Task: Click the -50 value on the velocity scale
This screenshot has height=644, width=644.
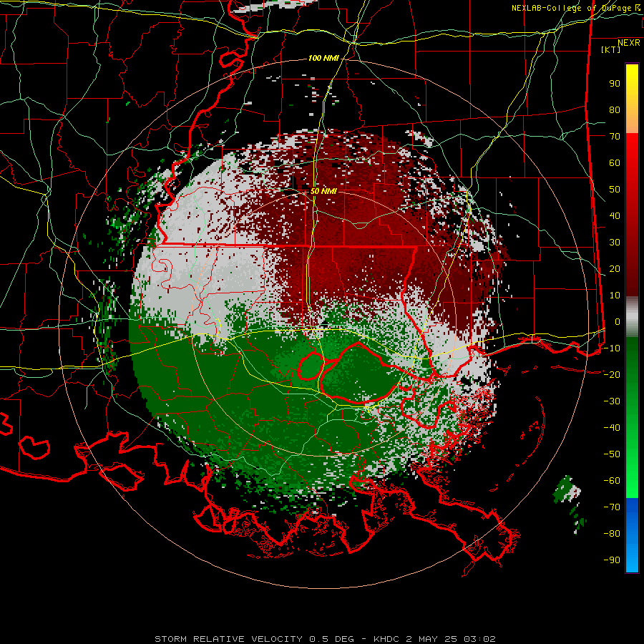Action: (612, 454)
